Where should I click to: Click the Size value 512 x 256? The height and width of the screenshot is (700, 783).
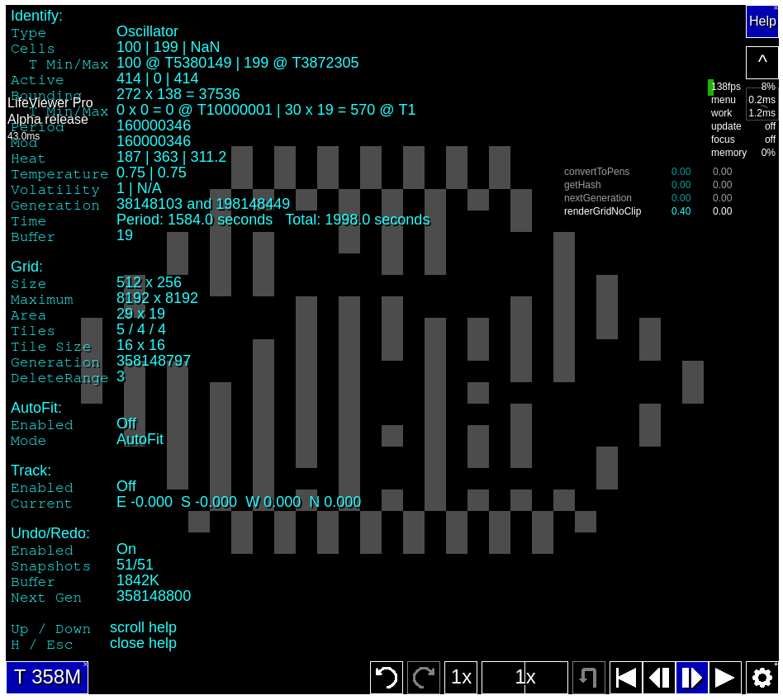(x=149, y=282)
